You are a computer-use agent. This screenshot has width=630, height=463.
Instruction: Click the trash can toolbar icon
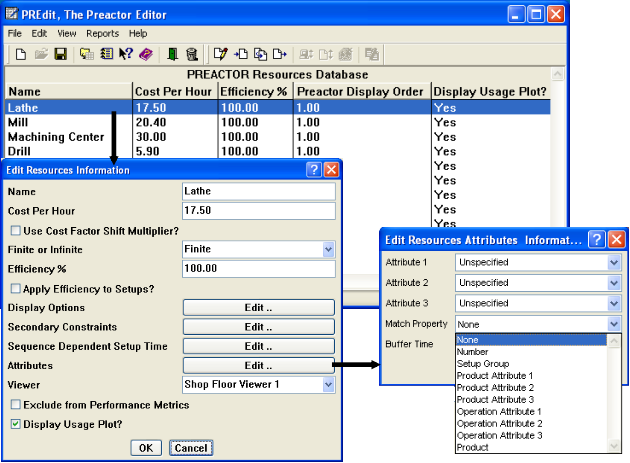click(x=192, y=54)
